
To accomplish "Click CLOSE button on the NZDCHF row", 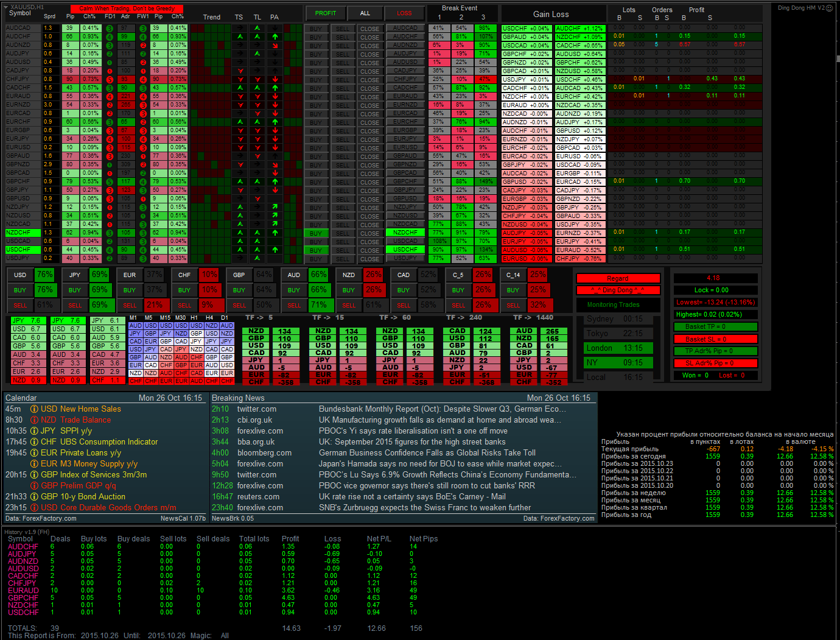I will [x=369, y=233].
